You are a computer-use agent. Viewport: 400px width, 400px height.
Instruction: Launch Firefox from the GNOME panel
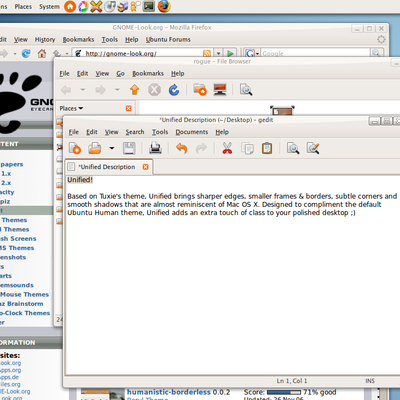(164, 6)
